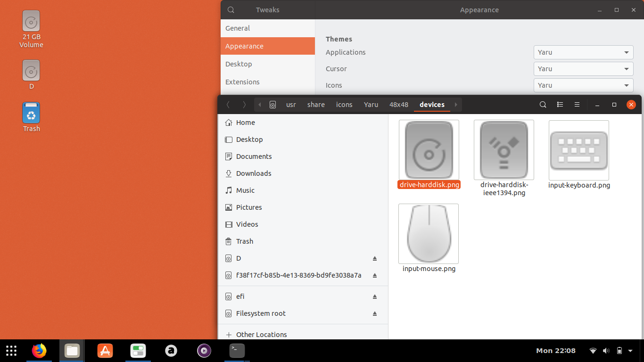Screen dimensions: 644x362
Task: Select the Desktop section in Tweaks
Action: [239, 64]
